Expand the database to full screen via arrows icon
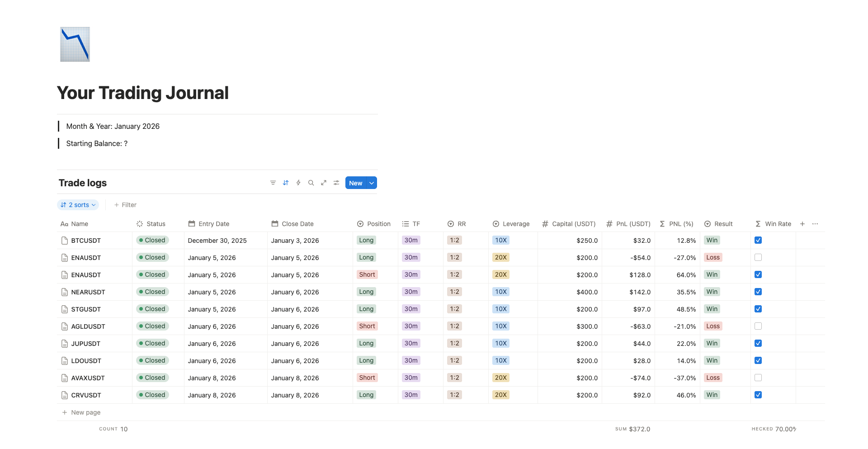Screen dimensions: 868x449 point(324,183)
